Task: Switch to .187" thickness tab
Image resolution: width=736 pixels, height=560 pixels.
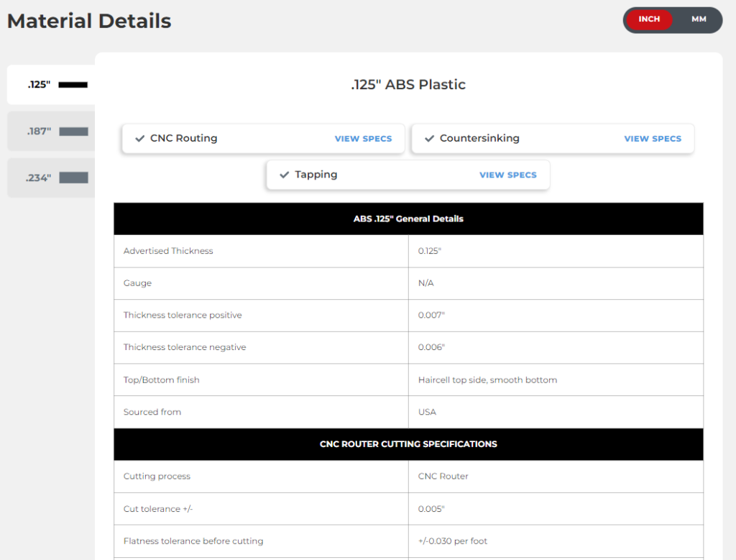Action: point(40,132)
